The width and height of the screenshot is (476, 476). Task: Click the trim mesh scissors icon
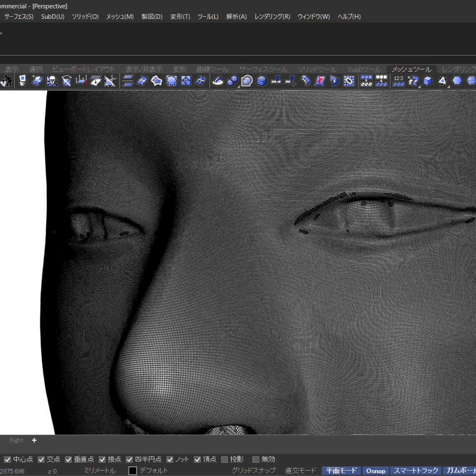pos(110,81)
